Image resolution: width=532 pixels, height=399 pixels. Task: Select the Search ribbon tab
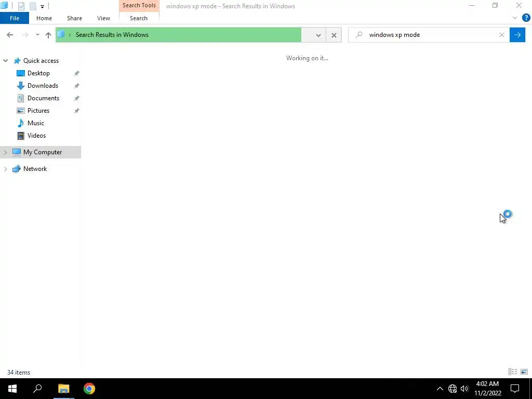coord(138,18)
